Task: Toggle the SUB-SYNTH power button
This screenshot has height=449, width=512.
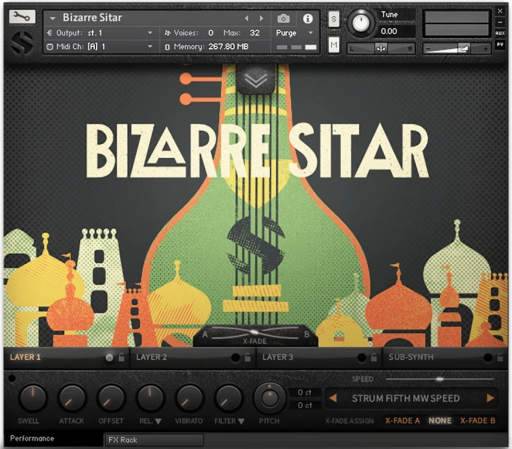Action: point(488,357)
